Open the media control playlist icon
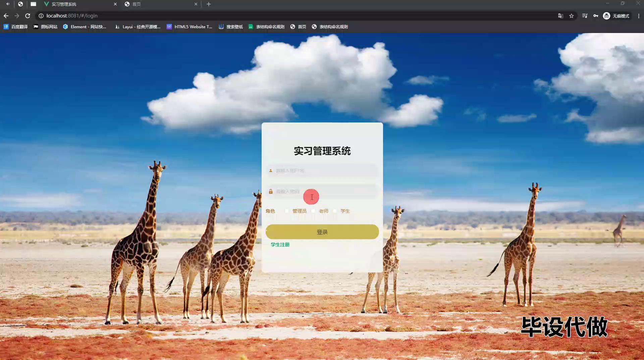This screenshot has height=360, width=644. point(585,16)
